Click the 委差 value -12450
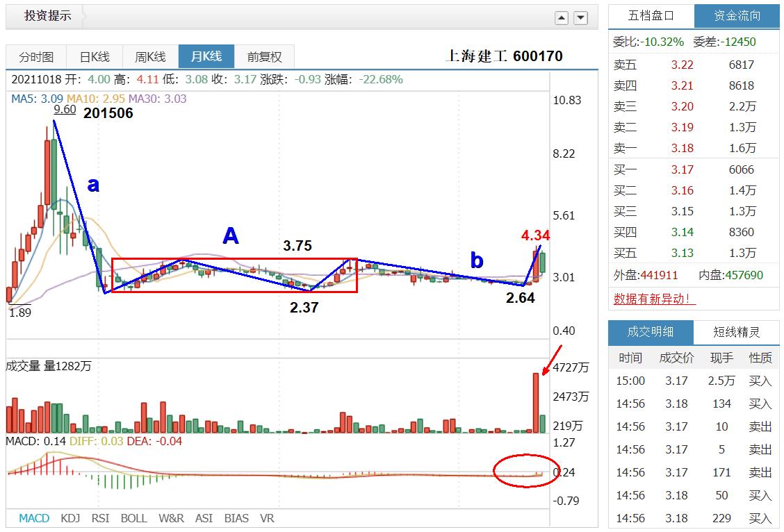 click(738, 42)
